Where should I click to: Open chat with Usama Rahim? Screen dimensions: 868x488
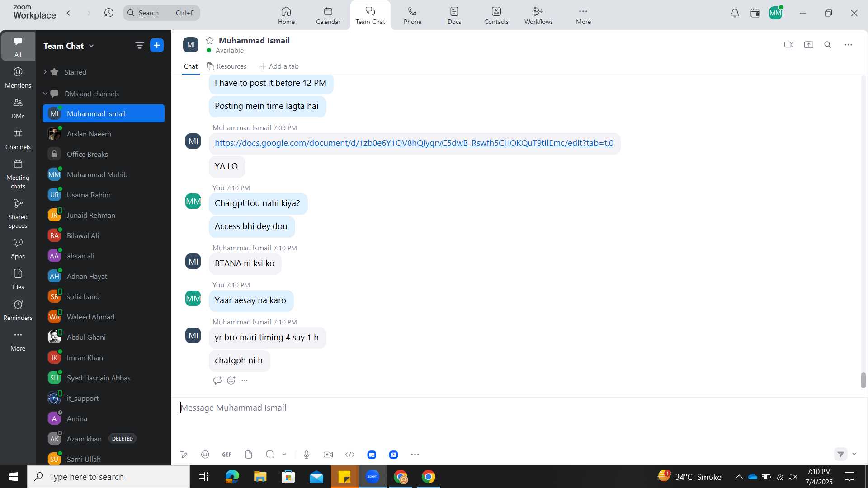click(104, 195)
